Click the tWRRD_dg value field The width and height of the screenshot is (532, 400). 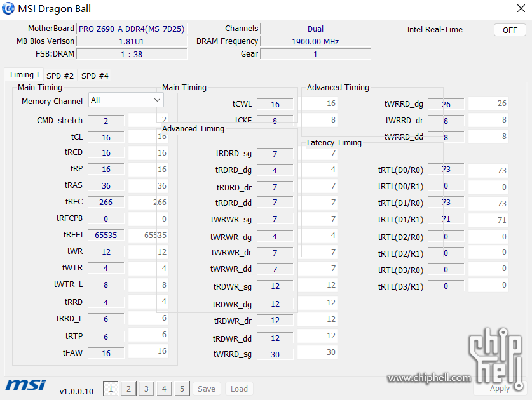pyautogui.click(x=446, y=104)
